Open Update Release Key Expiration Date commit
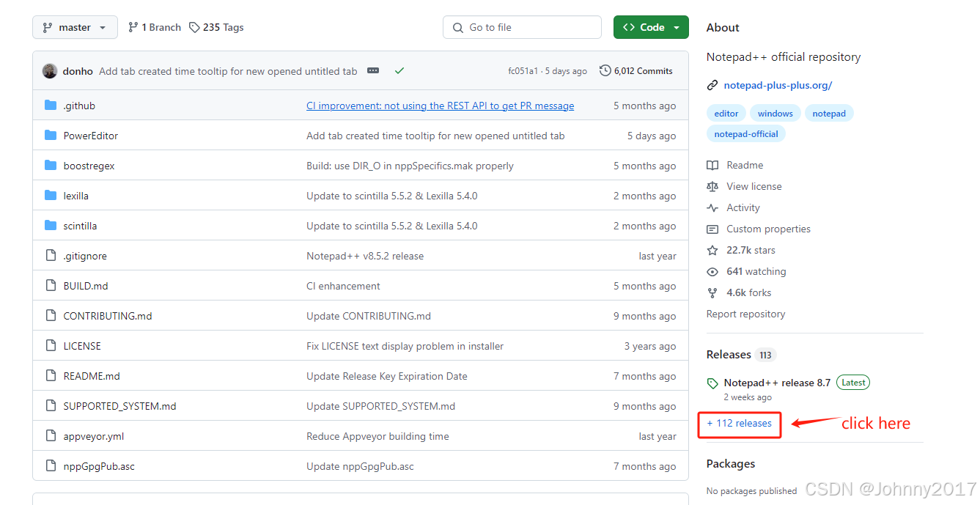The image size is (980, 505). click(x=387, y=376)
